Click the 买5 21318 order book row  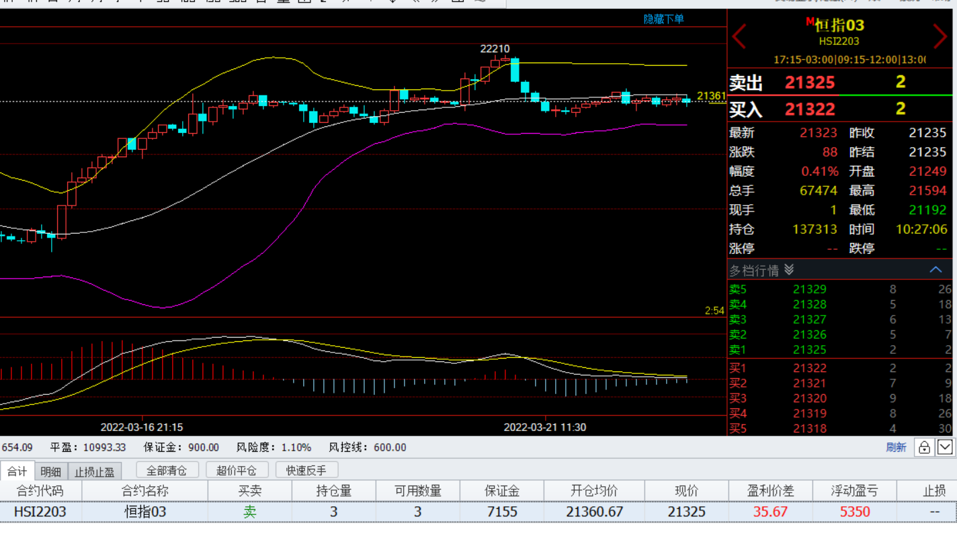(841, 428)
